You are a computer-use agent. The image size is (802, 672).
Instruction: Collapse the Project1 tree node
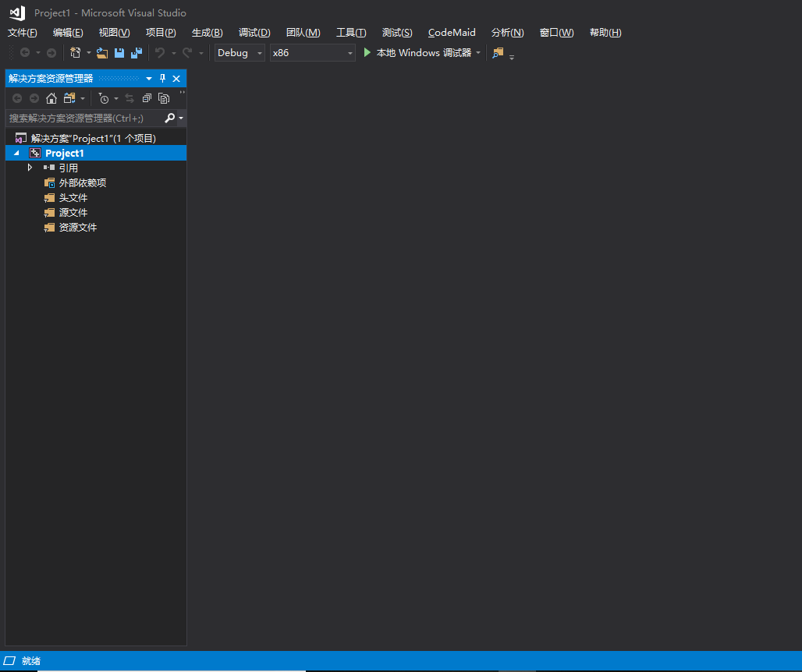[16, 154]
